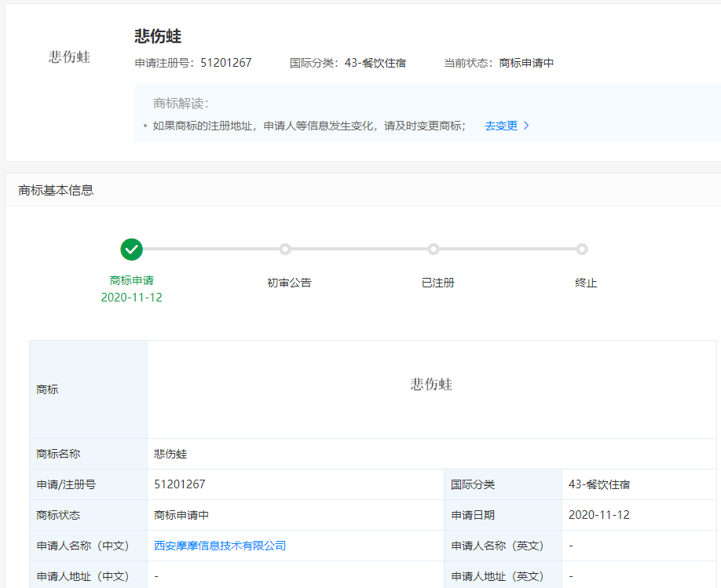Click the 2020-11-12 date under 商标申请
The height and width of the screenshot is (588, 721).
[x=132, y=298]
